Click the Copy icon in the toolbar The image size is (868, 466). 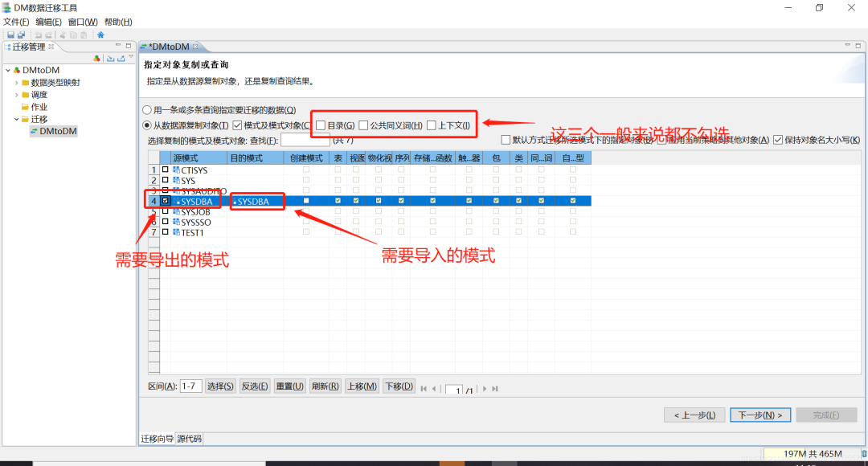click(x=73, y=35)
